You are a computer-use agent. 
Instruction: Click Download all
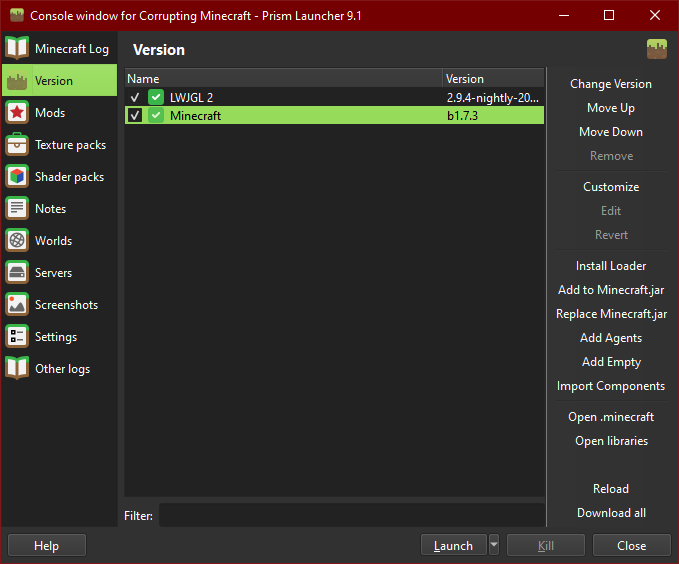point(611,513)
